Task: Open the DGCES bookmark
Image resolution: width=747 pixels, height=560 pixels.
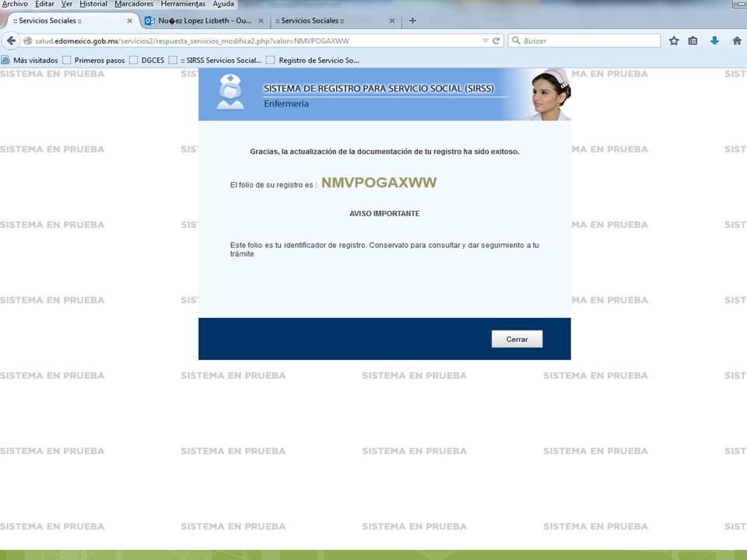Action: pyautogui.click(x=147, y=61)
